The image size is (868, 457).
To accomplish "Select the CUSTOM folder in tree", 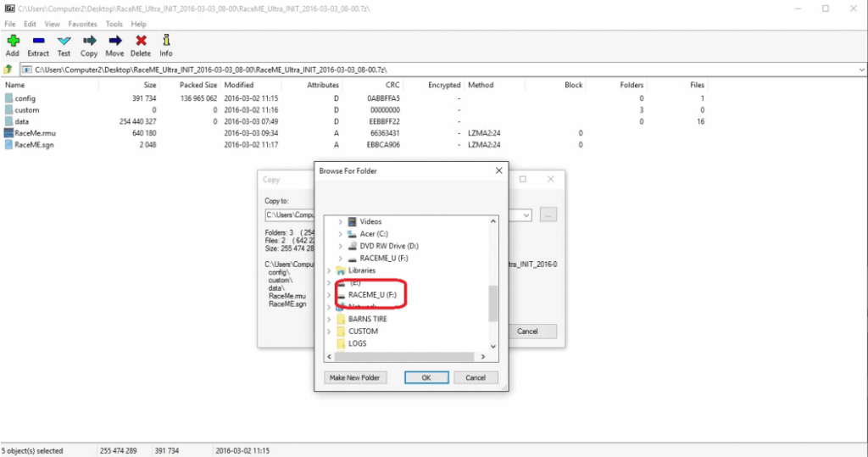I will coord(363,332).
